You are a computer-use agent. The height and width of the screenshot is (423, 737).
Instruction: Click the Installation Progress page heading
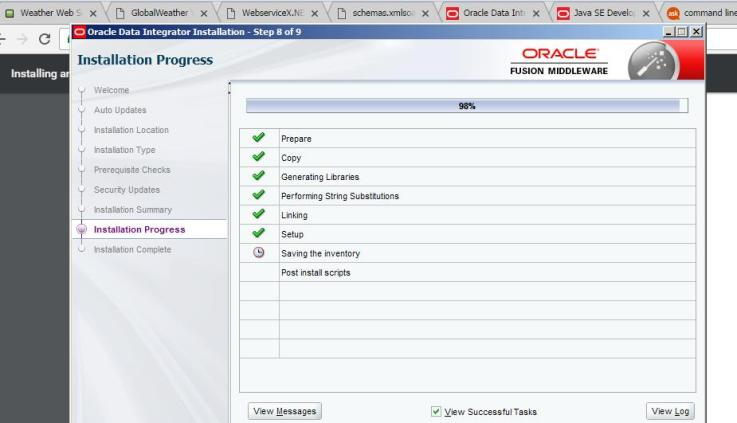(x=145, y=60)
